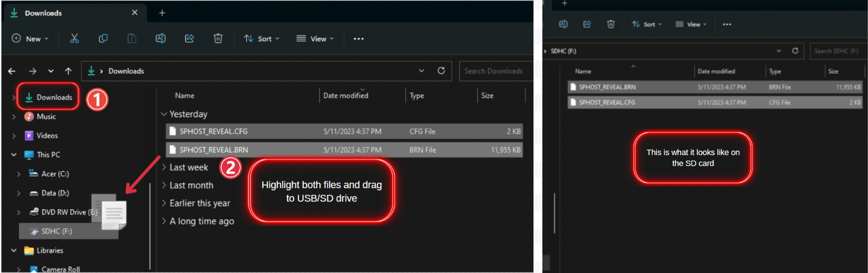The width and height of the screenshot is (868, 273).
Task: Click the Rename icon in the SDHC window
Action: pyautogui.click(x=563, y=24)
